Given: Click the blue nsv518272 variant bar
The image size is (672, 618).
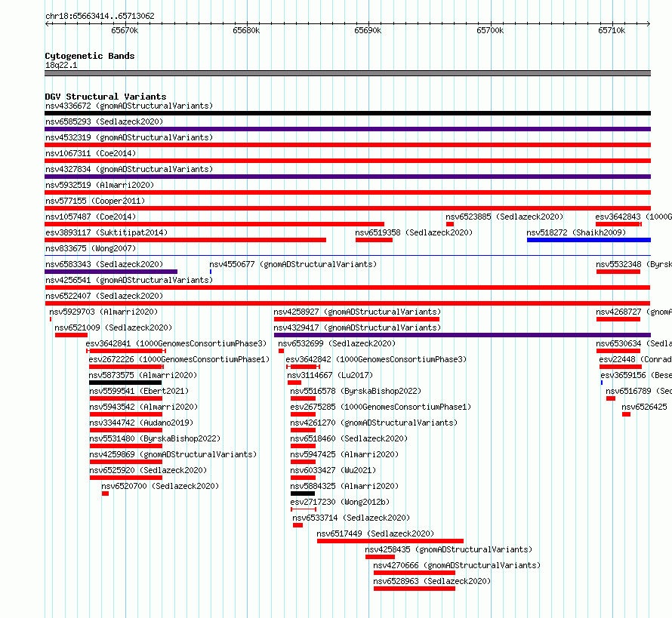Looking at the screenshot, I should coord(589,240).
